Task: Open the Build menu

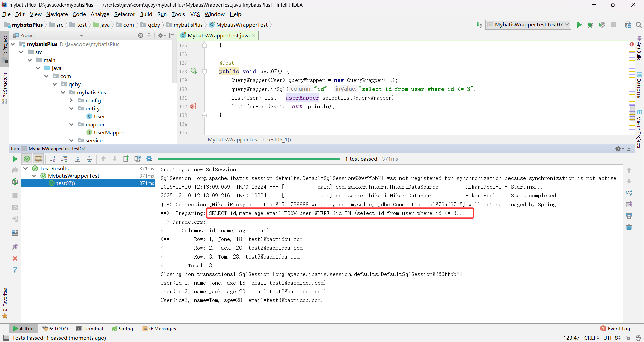Action: [146, 14]
